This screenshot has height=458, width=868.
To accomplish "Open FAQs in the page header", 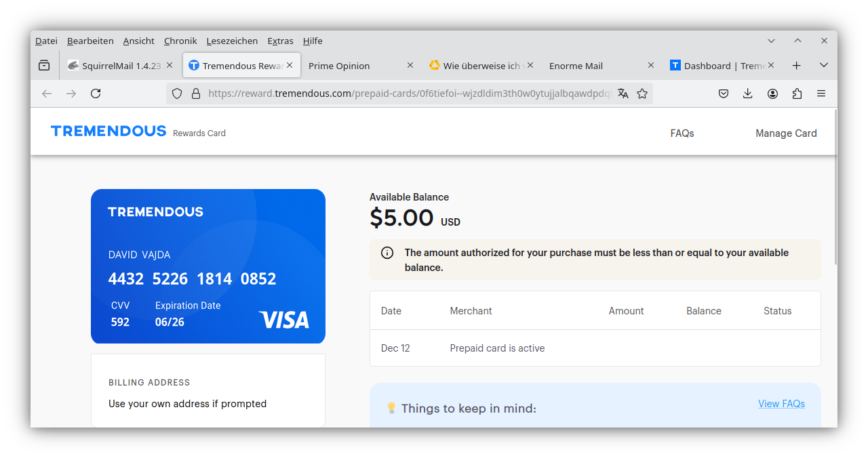I will click(682, 133).
